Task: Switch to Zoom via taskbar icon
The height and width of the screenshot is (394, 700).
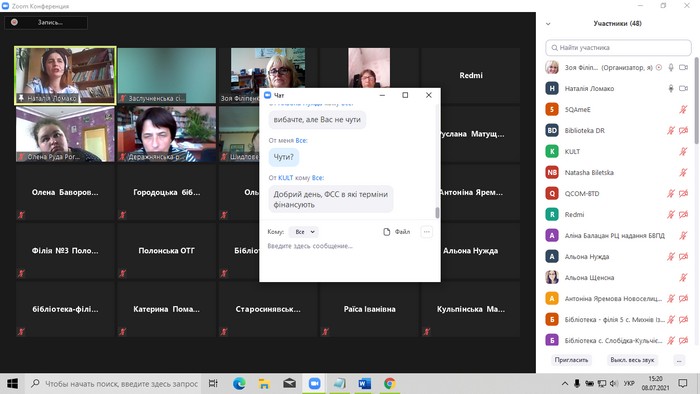Action: click(314, 384)
